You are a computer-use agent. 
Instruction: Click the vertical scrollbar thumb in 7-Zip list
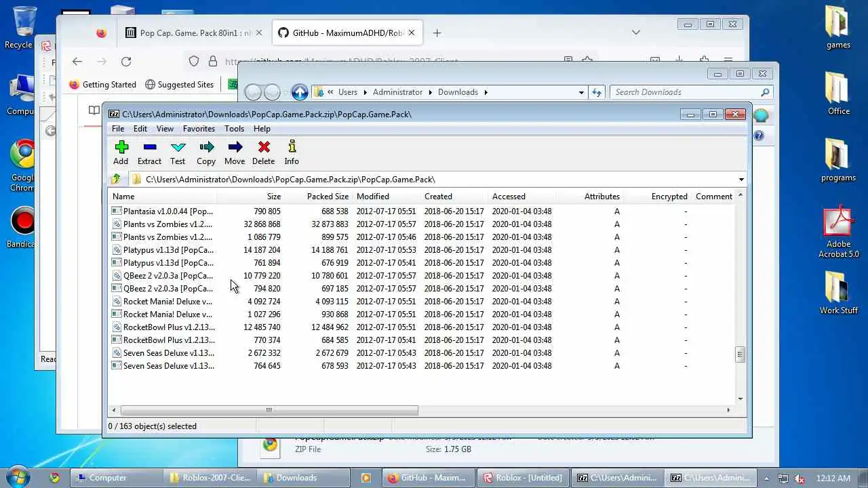click(740, 354)
